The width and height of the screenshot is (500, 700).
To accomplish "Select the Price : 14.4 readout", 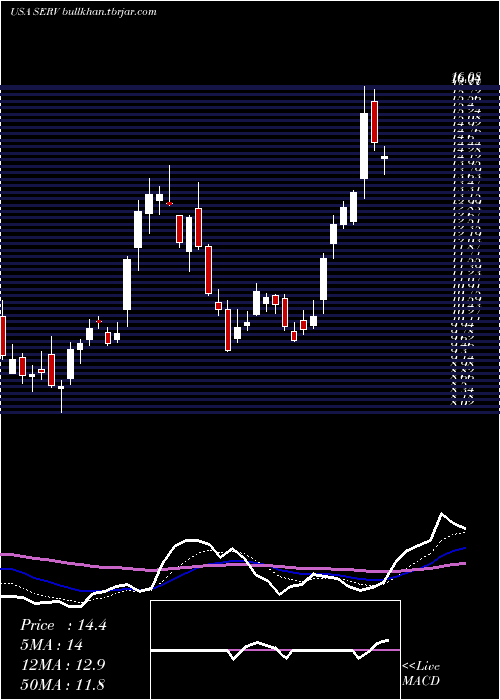I will click(63, 625).
